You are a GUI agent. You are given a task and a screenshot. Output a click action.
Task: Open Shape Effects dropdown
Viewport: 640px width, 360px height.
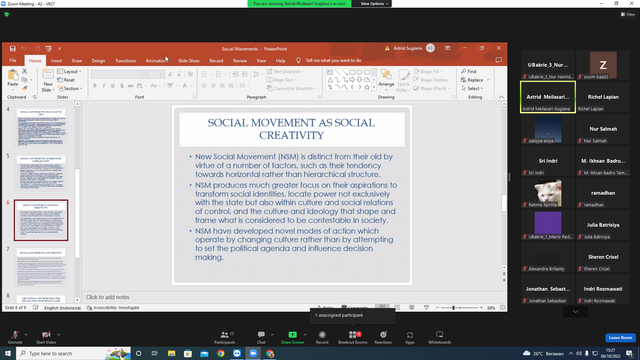click(x=431, y=89)
